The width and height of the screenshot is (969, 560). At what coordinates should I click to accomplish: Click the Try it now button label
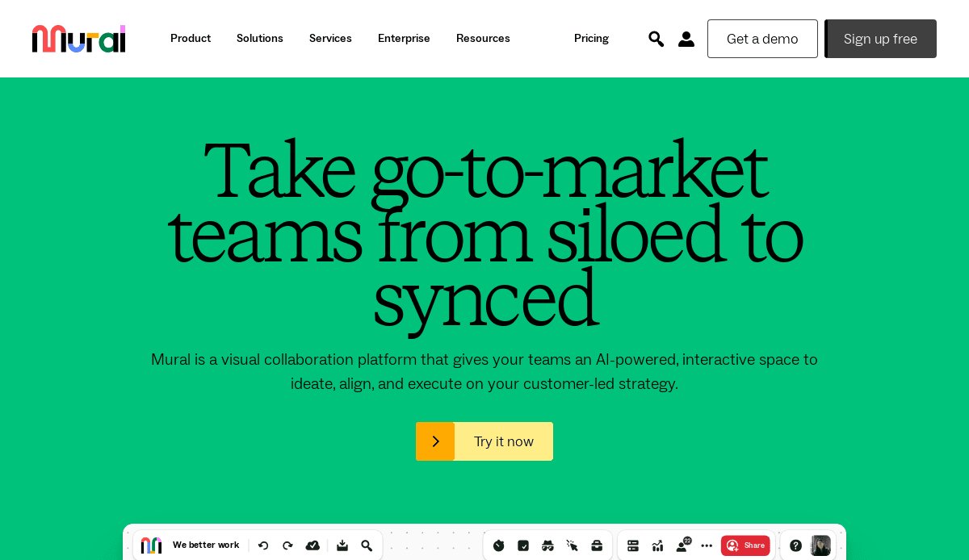[x=504, y=441]
